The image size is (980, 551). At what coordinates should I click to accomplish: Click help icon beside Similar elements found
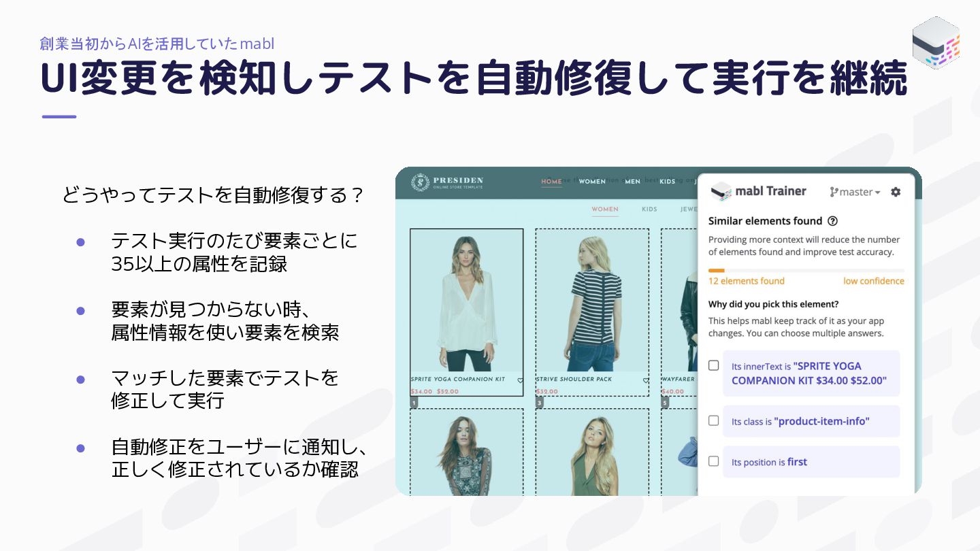tap(832, 221)
